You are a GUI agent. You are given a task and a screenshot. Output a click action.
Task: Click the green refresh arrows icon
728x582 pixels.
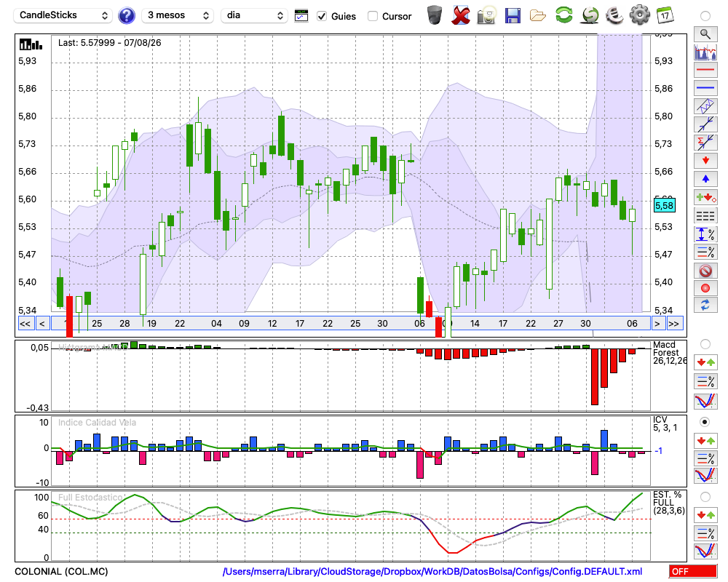tap(564, 15)
